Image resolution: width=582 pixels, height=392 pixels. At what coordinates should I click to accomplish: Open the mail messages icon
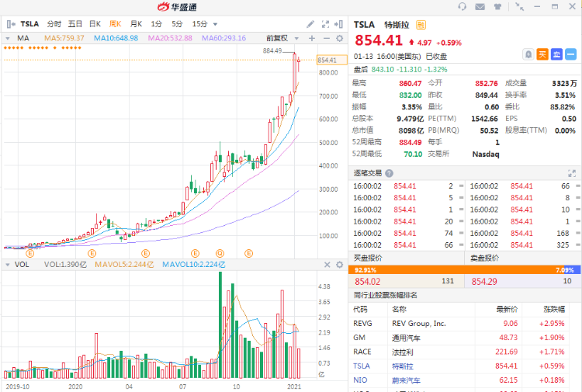(480, 7)
